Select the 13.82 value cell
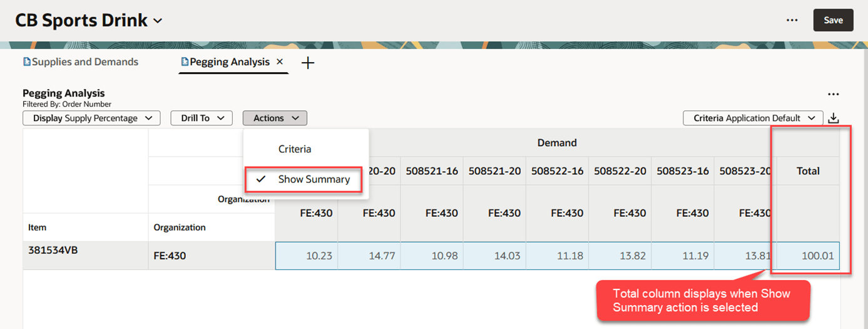This screenshot has height=329, width=868. (620, 256)
